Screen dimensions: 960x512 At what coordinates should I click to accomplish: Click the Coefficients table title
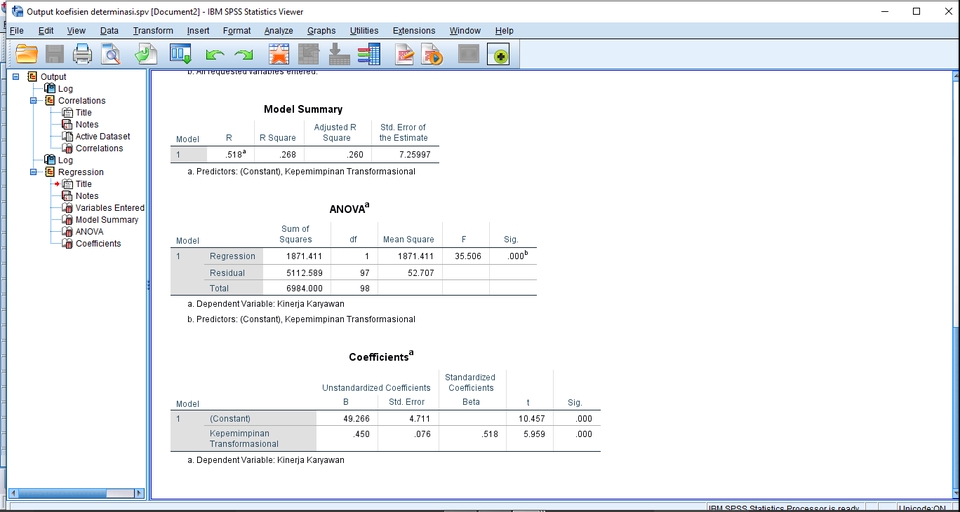pos(381,356)
